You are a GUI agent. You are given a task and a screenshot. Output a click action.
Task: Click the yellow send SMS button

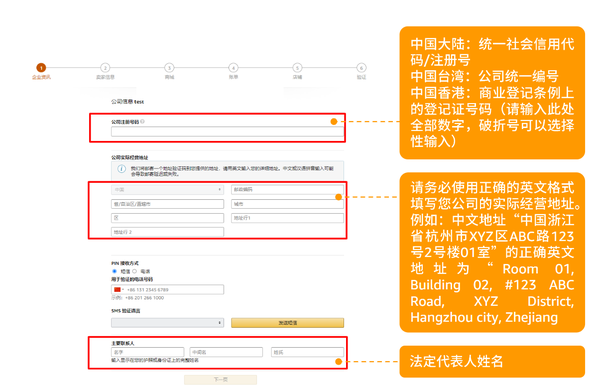pyautogui.click(x=287, y=323)
